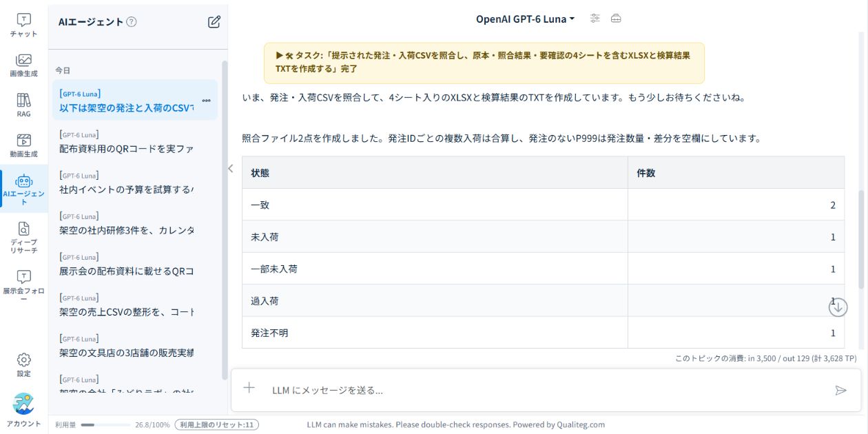Open conversation 架空の文具店の3店舗の販売実績
The width and height of the screenshot is (868, 434).
point(135,346)
